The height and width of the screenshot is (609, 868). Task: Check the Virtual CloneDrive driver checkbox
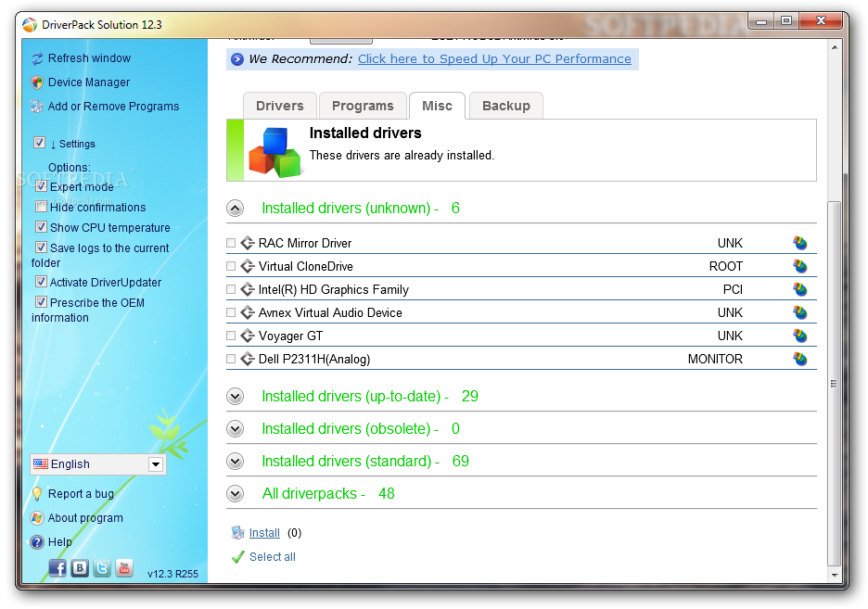[231, 266]
